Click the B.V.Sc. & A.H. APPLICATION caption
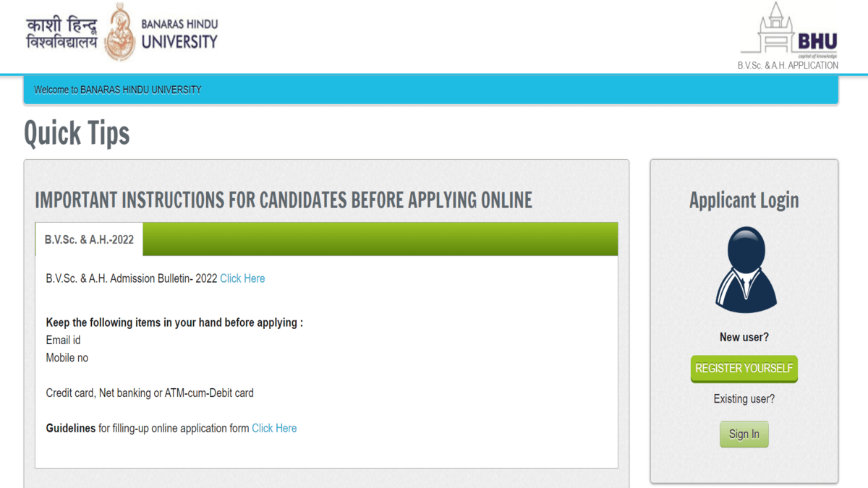Image resolution: width=868 pixels, height=488 pixels. pos(788,65)
